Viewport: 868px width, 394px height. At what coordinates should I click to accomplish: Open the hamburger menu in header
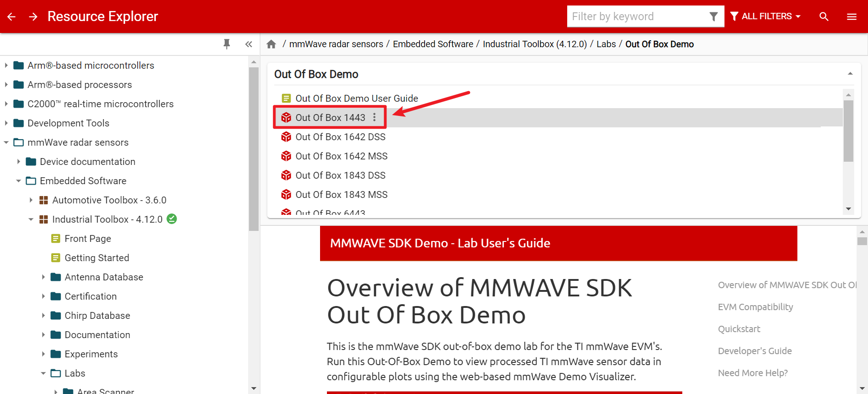851,16
